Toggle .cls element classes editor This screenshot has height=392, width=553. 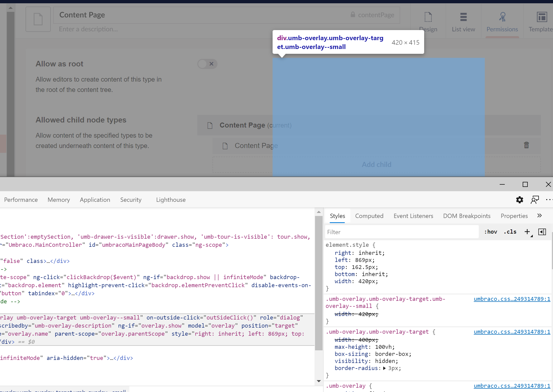[510, 232]
